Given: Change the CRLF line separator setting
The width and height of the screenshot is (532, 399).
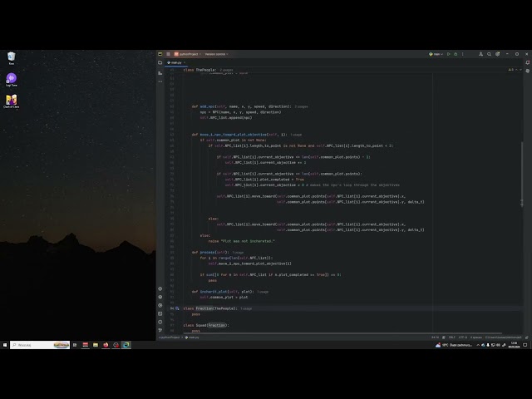Looking at the screenshot, I should [452, 337].
